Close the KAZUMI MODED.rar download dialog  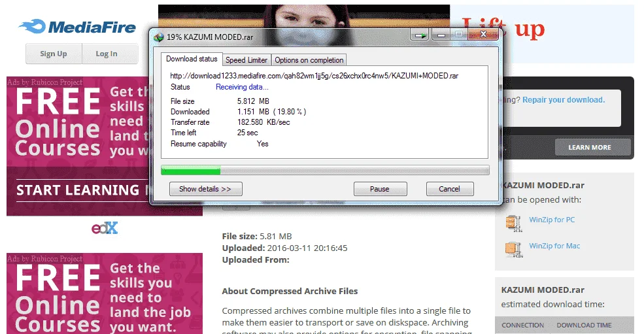point(483,35)
